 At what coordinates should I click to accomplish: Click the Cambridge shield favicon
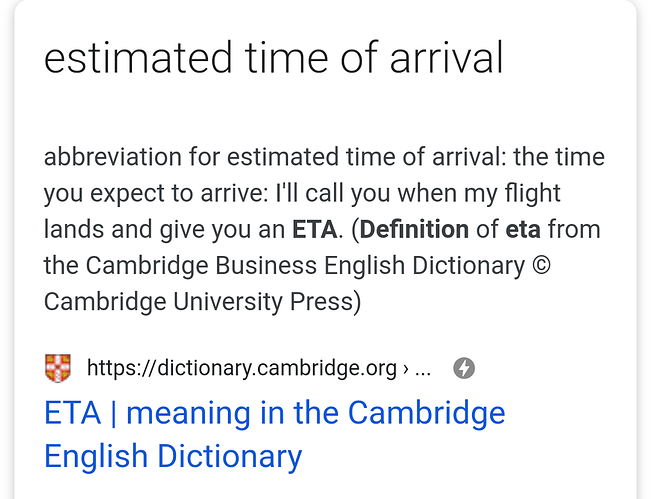tap(58, 368)
